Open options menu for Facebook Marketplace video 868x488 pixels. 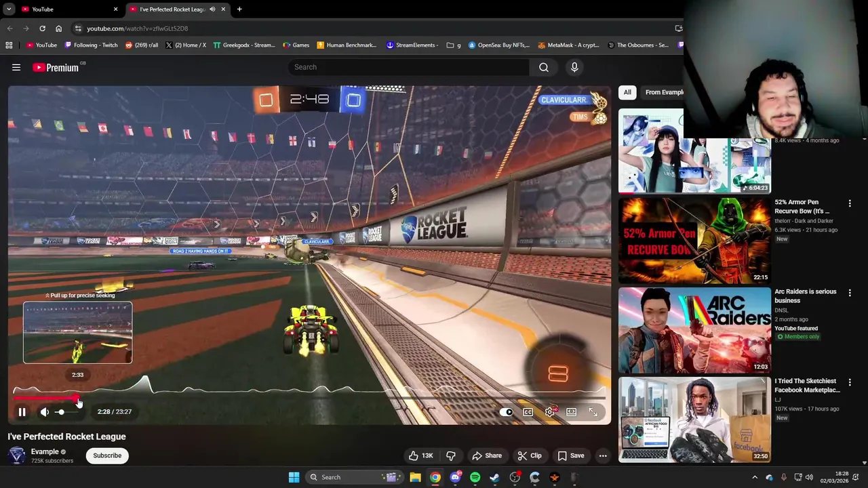click(x=850, y=382)
